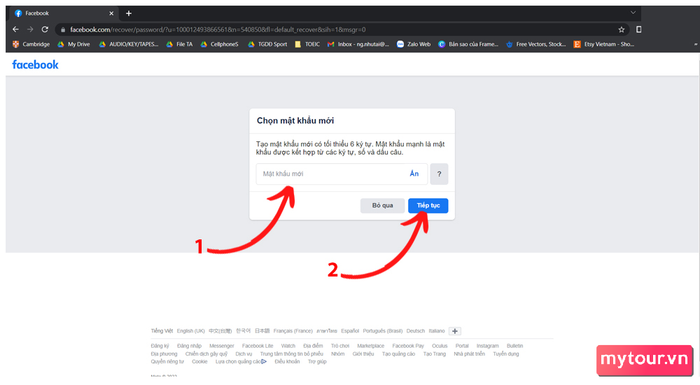This screenshot has width=700, height=385.
Task: Click the Tiếp tục button
Action: pos(428,205)
